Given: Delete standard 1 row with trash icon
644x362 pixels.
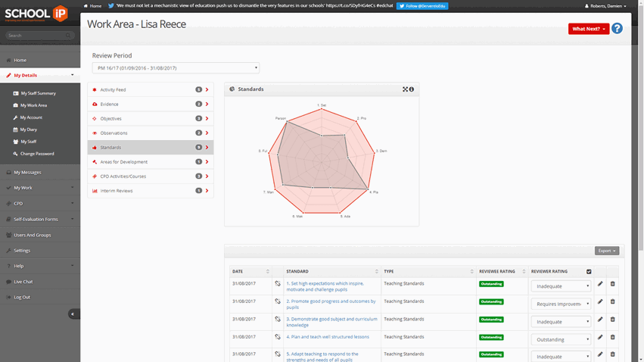Looking at the screenshot, I should pyautogui.click(x=612, y=284).
